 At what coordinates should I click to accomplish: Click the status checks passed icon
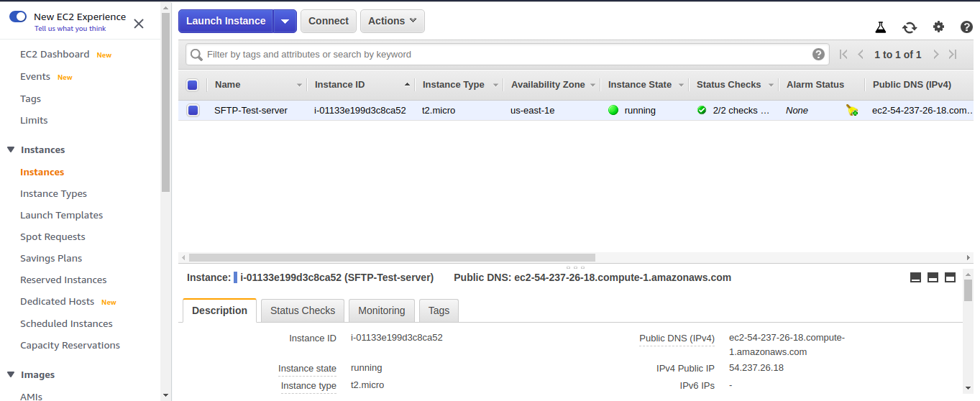tap(702, 111)
